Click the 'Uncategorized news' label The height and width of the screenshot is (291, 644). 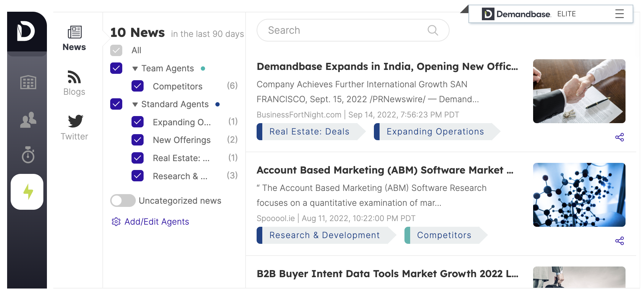click(180, 201)
